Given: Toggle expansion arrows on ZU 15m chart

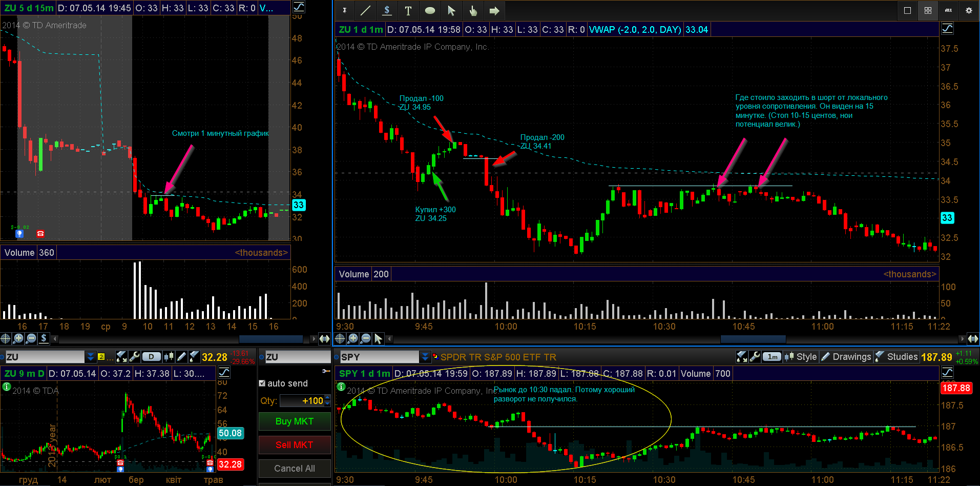Looking at the screenshot, I should (324, 339).
